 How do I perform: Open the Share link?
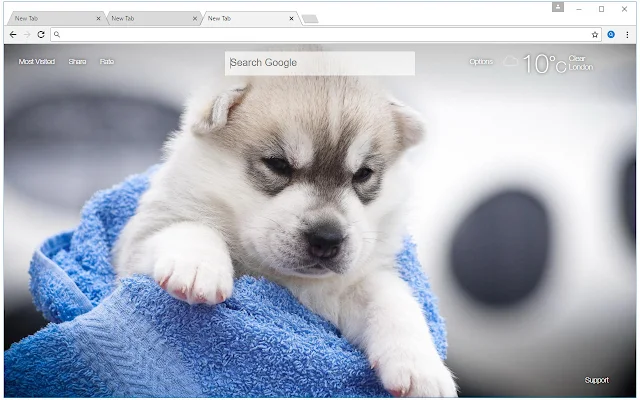[77, 62]
